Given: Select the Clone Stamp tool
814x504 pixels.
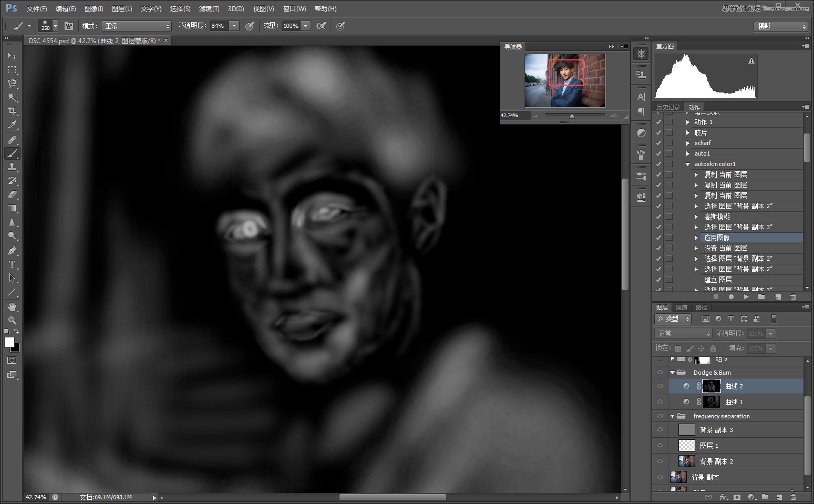Looking at the screenshot, I should click(12, 167).
